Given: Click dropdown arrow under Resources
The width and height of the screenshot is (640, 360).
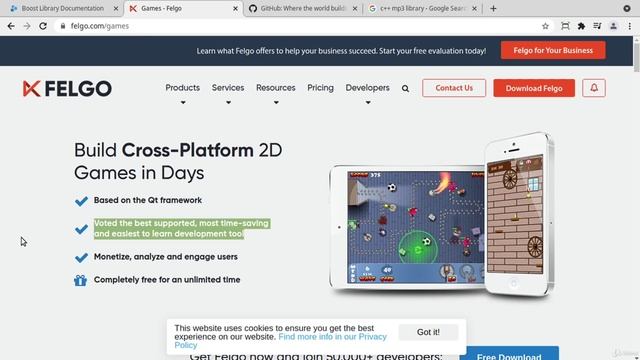Looking at the screenshot, I should pyautogui.click(x=276, y=102).
